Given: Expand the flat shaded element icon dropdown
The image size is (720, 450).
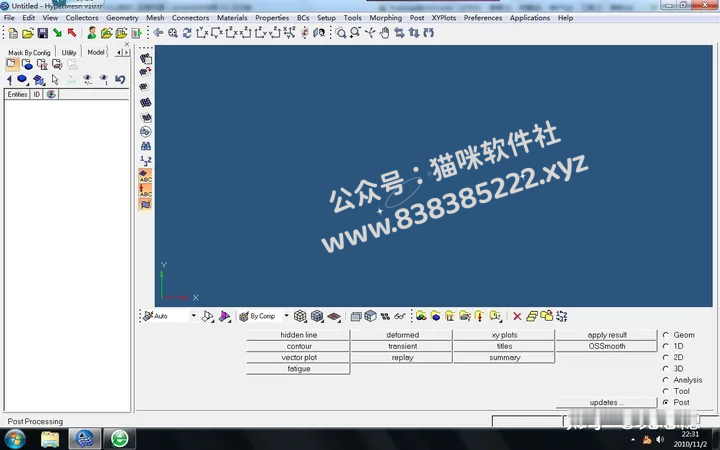Looking at the screenshot, I should [x=334, y=316].
